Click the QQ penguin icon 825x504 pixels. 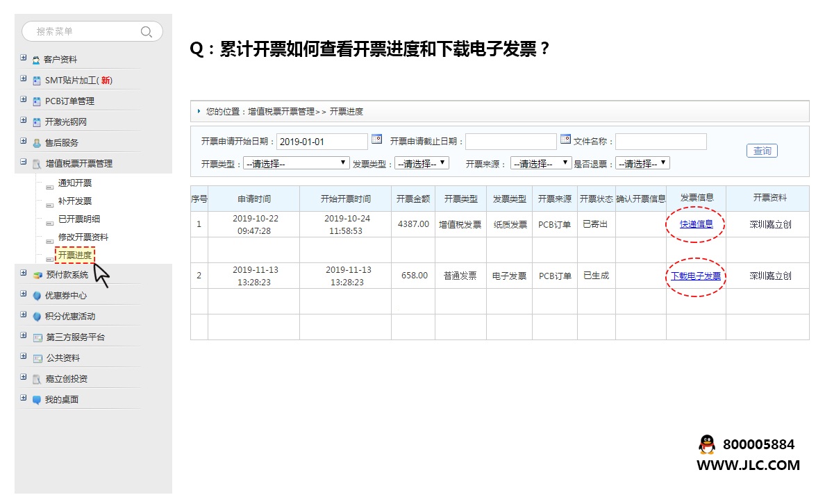click(x=706, y=444)
